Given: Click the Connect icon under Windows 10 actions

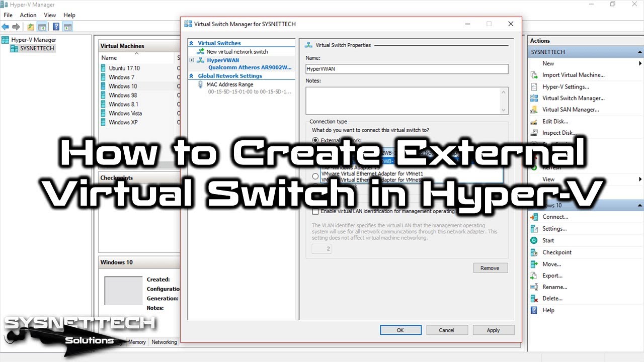Looking at the screenshot, I should tap(534, 217).
